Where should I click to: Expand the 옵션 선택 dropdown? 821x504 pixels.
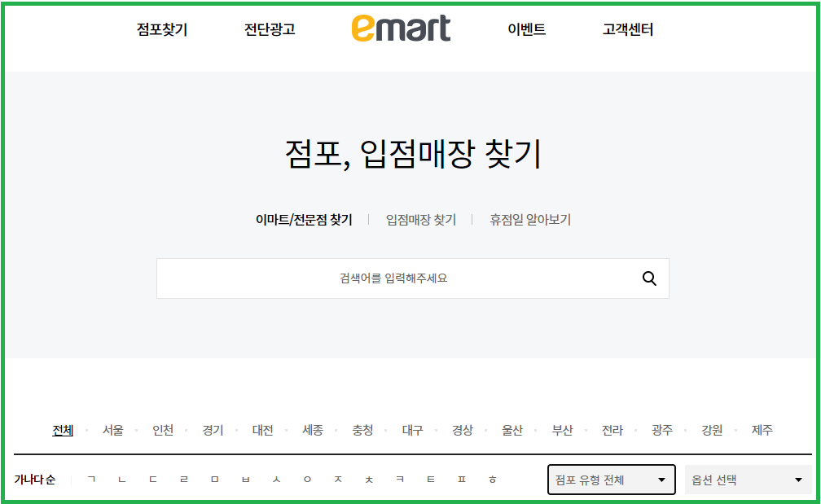click(x=749, y=480)
